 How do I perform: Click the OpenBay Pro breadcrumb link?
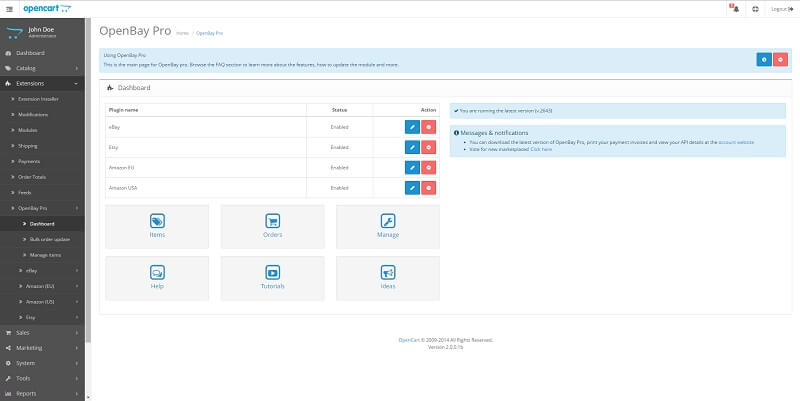(x=210, y=33)
